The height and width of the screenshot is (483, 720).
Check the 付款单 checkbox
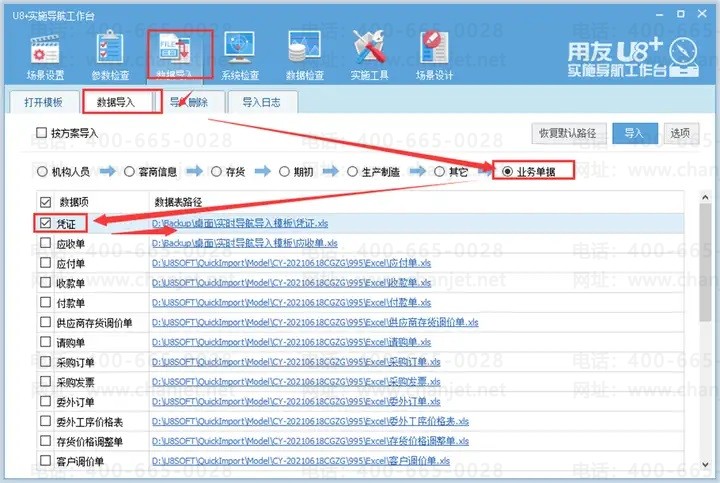coord(45,302)
